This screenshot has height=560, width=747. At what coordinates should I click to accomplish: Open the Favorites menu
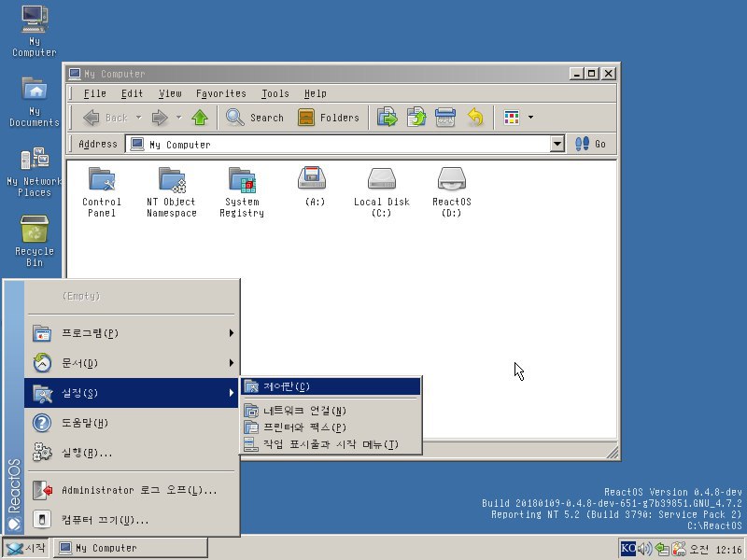[x=221, y=93]
